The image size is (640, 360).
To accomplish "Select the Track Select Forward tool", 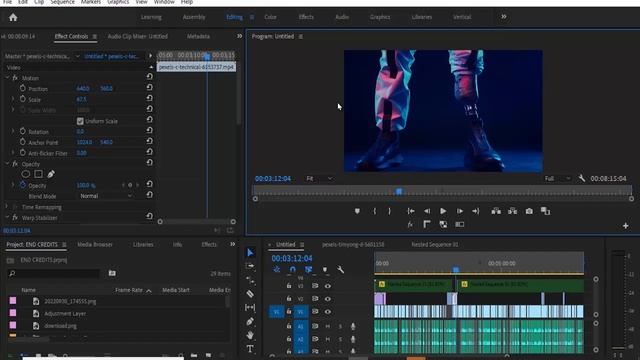I will (250, 266).
